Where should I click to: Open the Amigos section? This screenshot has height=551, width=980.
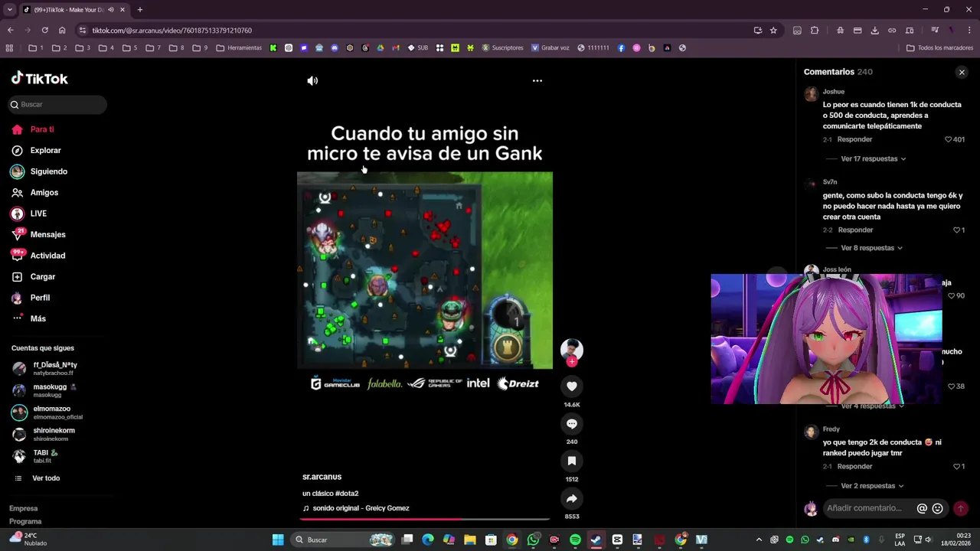click(44, 193)
